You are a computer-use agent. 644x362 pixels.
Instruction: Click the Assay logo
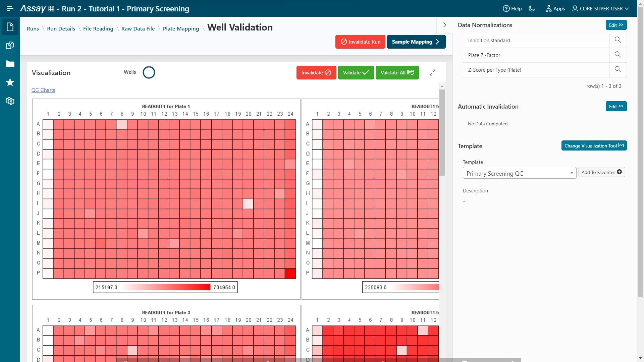[x=33, y=8]
